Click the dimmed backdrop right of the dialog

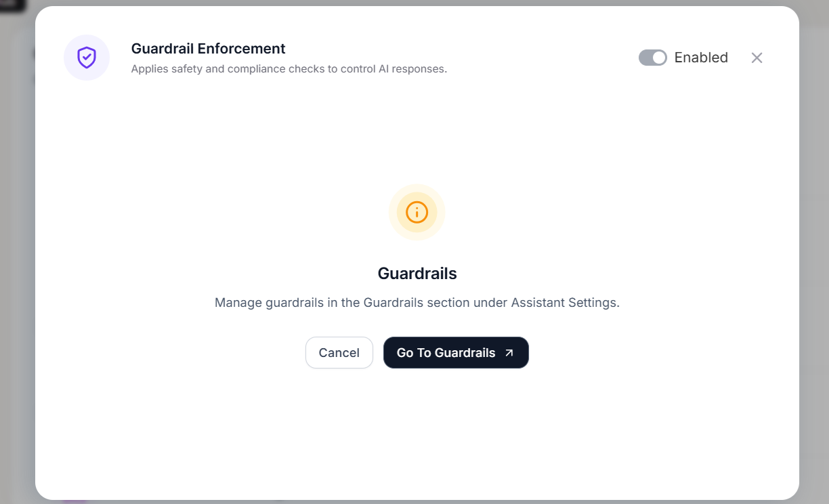pos(814,271)
